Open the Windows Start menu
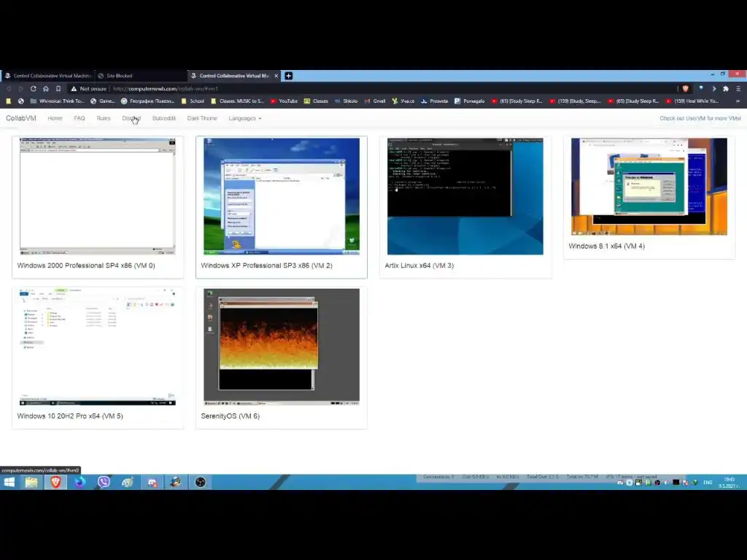747x560 pixels. pyautogui.click(x=9, y=482)
